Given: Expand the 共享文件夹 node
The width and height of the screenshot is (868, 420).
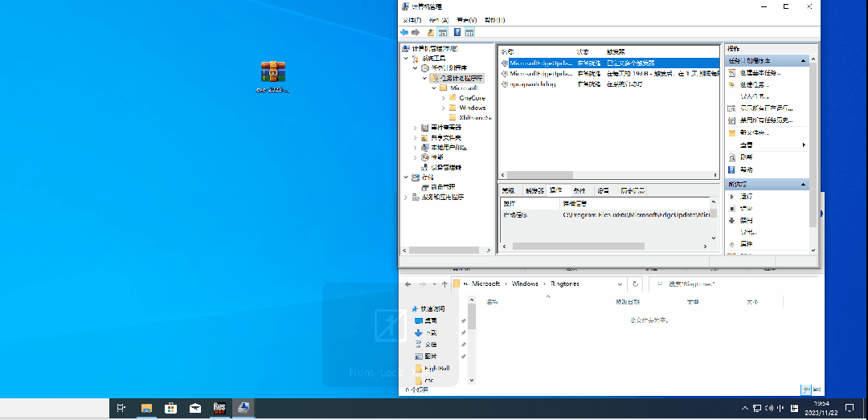Looking at the screenshot, I should pyautogui.click(x=416, y=138).
